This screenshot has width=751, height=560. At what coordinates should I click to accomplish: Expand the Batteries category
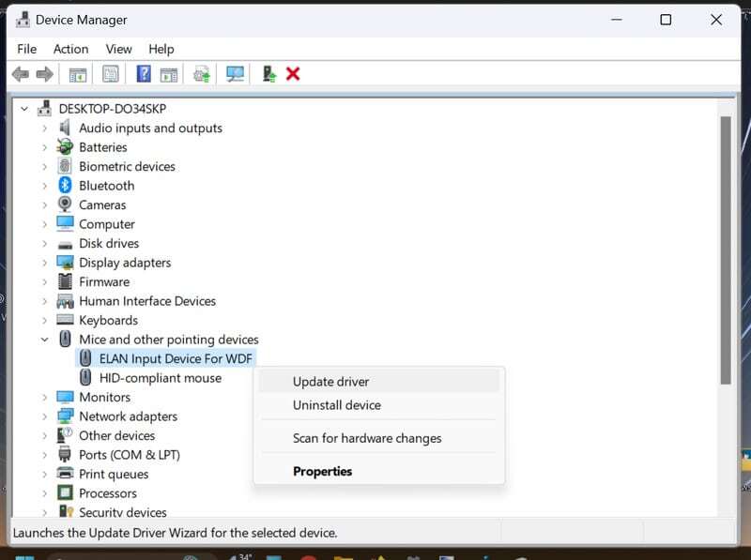(44, 147)
